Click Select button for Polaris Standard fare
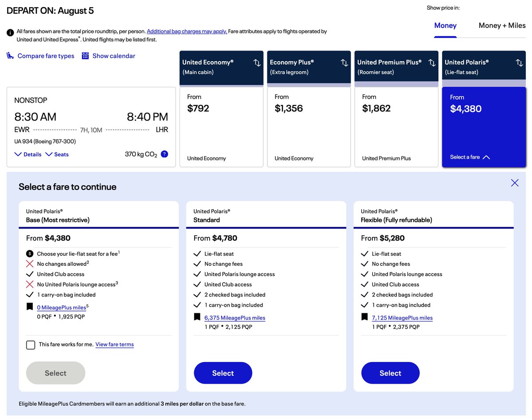 [x=223, y=373]
